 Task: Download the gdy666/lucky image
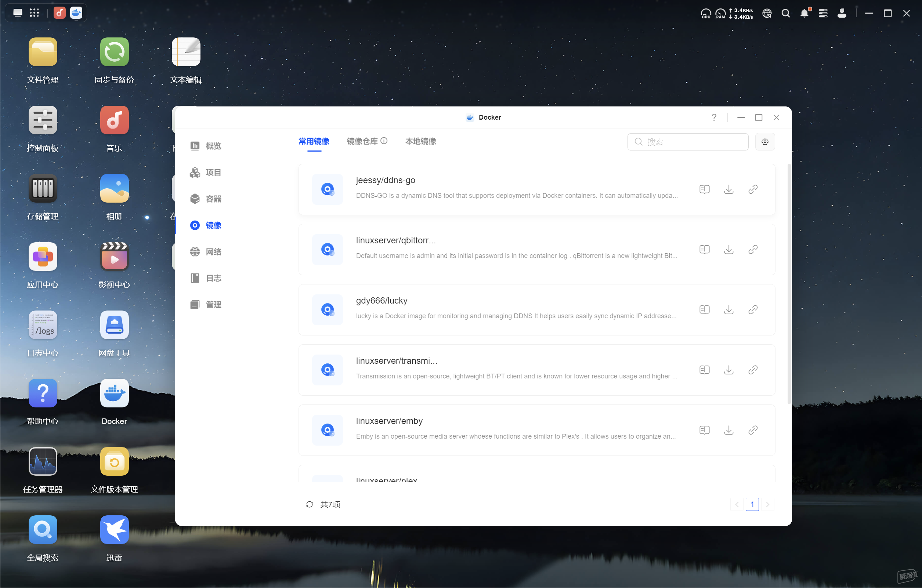click(x=728, y=309)
